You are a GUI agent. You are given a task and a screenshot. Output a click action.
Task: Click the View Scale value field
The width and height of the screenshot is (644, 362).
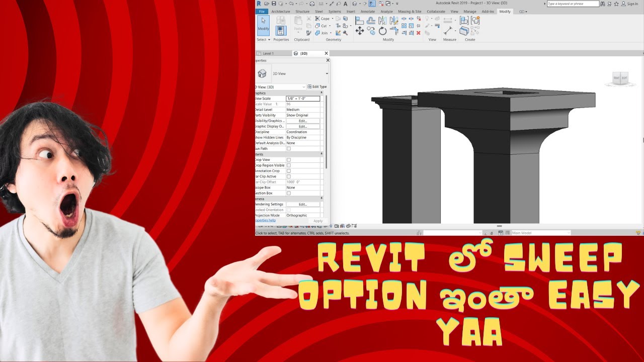tap(302, 99)
